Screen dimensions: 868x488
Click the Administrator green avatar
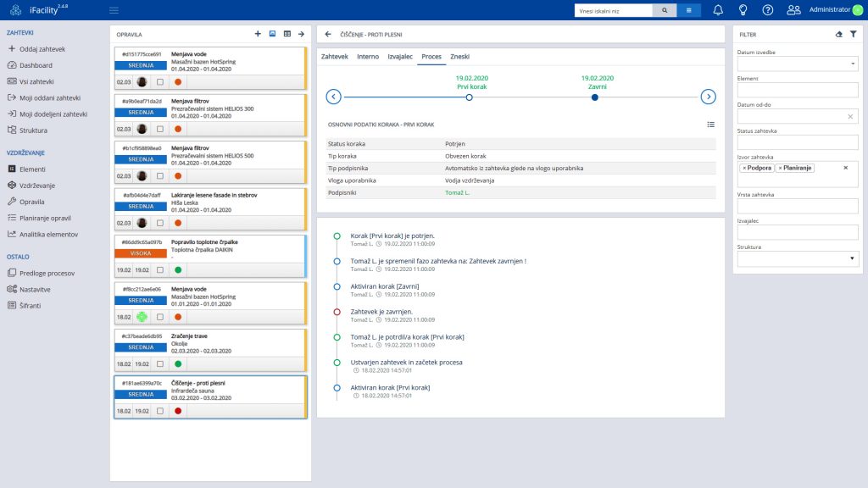(x=858, y=10)
